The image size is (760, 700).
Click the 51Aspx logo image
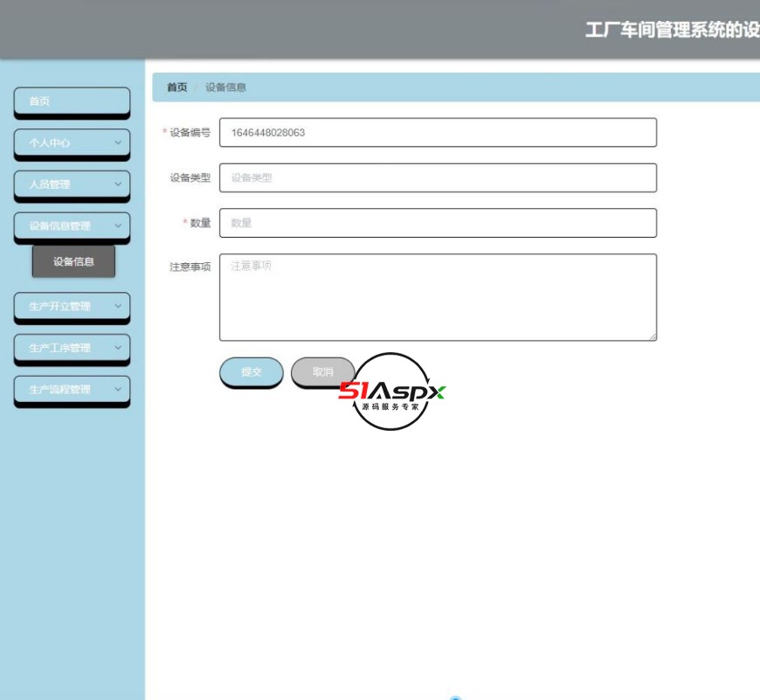click(390, 391)
